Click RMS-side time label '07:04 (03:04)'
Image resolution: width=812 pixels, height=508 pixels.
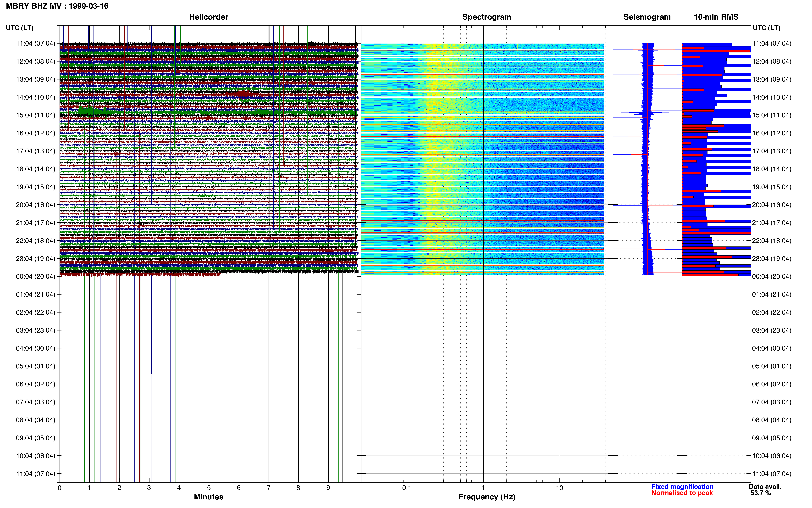click(772, 402)
